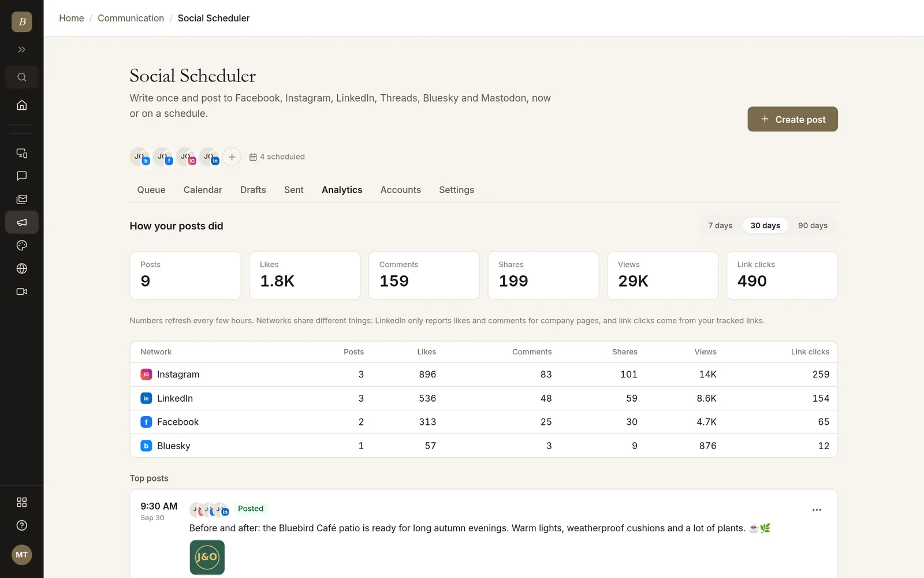Screen dimensions: 924x578
Task: Follow the Communication breadcrumb link
Action: click(131, 18)
